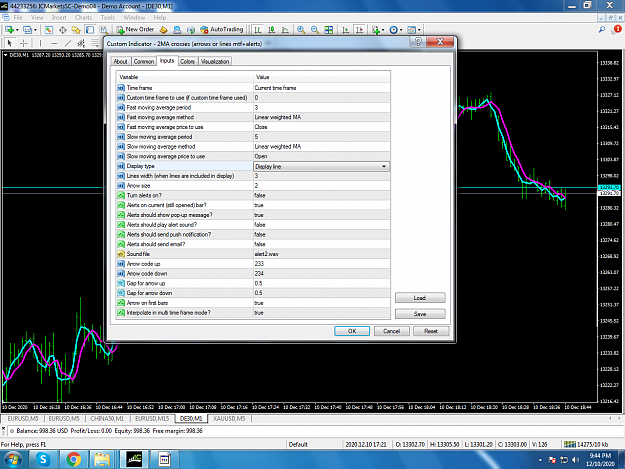Click the Save button in the dialog
The height and width of the screenshot is (469, 625).
click(x=420, y=314)
